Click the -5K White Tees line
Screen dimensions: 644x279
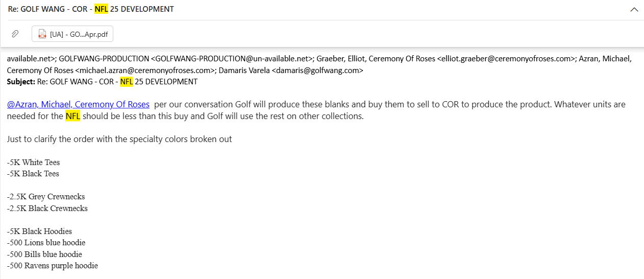(x=34, y=162)
